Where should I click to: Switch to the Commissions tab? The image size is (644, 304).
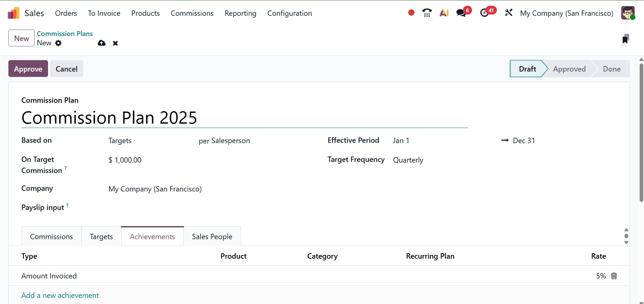[51, 236]
